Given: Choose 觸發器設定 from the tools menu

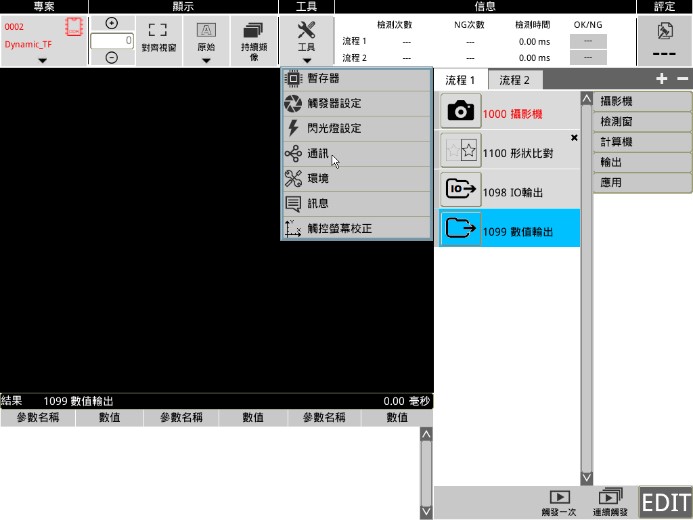Looking at the screenshot, I should tap(334, 104).
